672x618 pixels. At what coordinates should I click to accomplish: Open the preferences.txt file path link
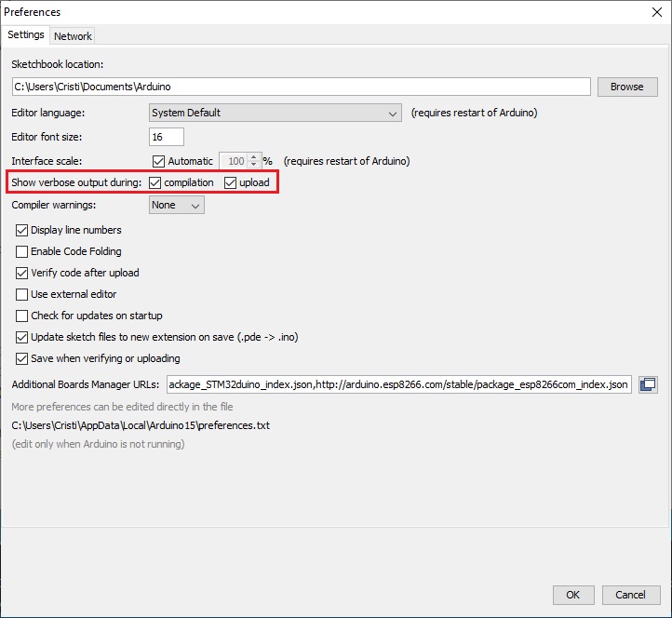pos(141,425)
